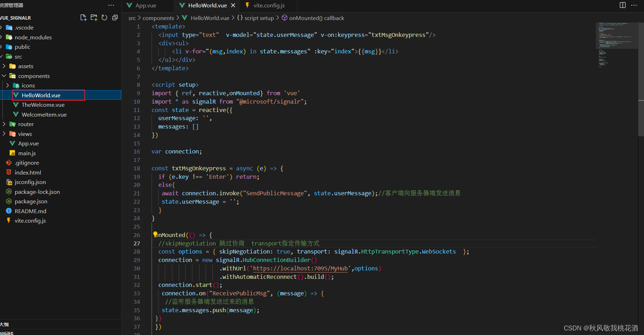The image size is (644, 335).
Task: Open package.json file
Action: [31, 201]
